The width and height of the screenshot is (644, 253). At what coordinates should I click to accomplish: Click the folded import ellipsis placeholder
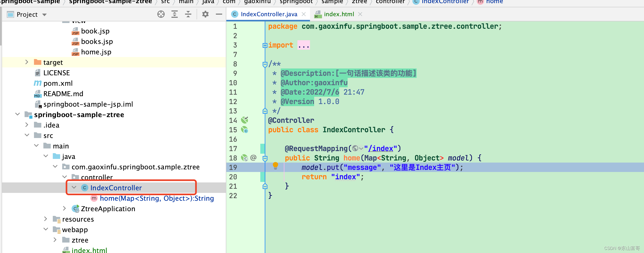click(304, 45)
